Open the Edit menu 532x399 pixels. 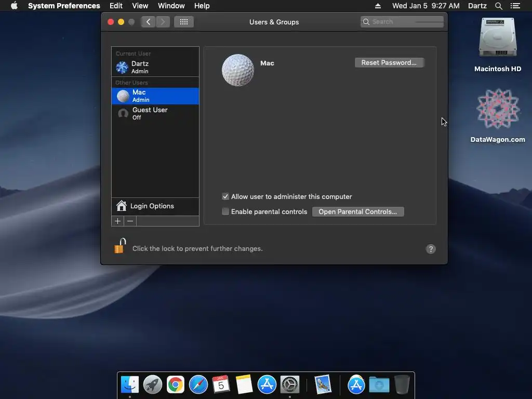pyautogui.click(x=116, y=6)
